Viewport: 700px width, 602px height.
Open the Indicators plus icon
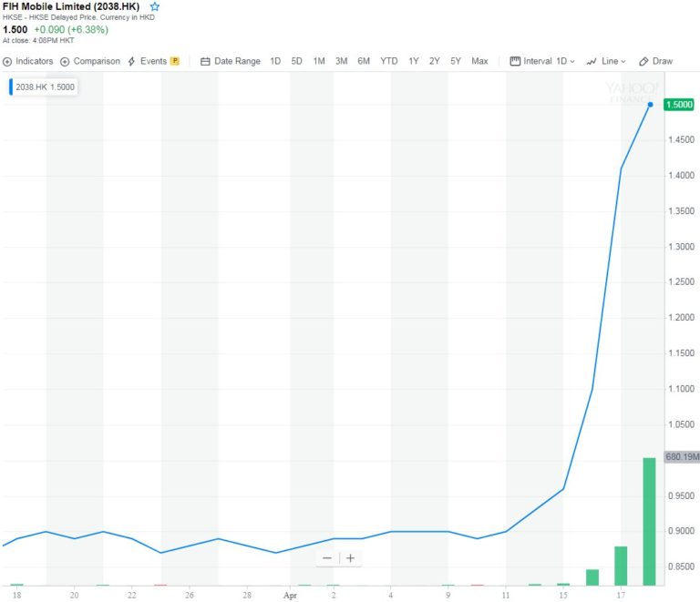(7, 61)
